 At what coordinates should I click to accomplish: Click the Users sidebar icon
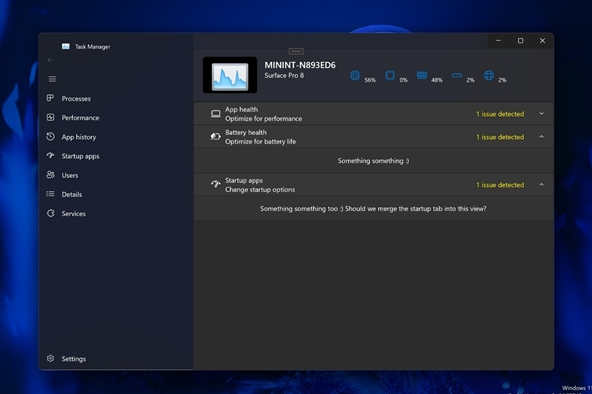(x=50, y=175)
